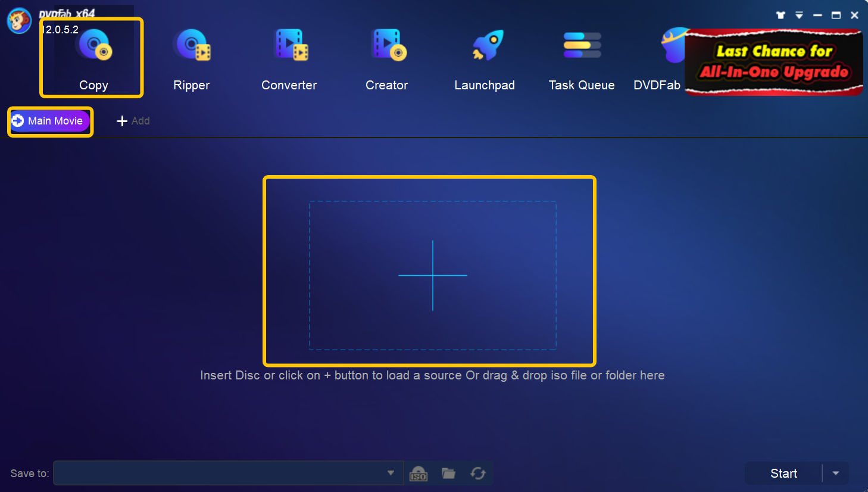
Task: Click the refresh output icon
Action: (478, 473)
